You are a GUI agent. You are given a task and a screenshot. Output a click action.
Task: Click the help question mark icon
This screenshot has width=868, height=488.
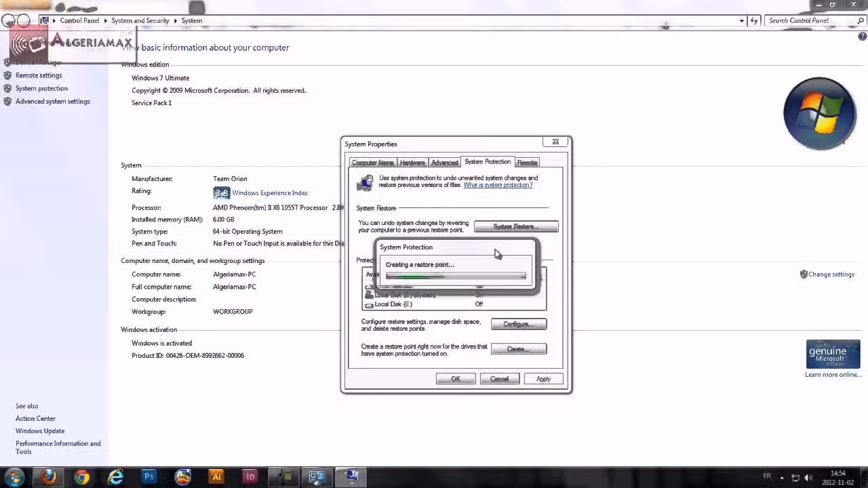[862, 37]
